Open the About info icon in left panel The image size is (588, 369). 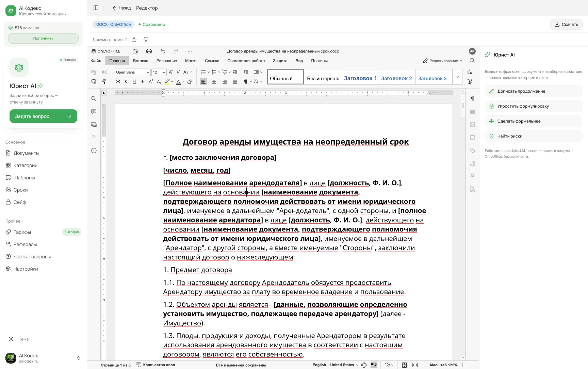94,150
